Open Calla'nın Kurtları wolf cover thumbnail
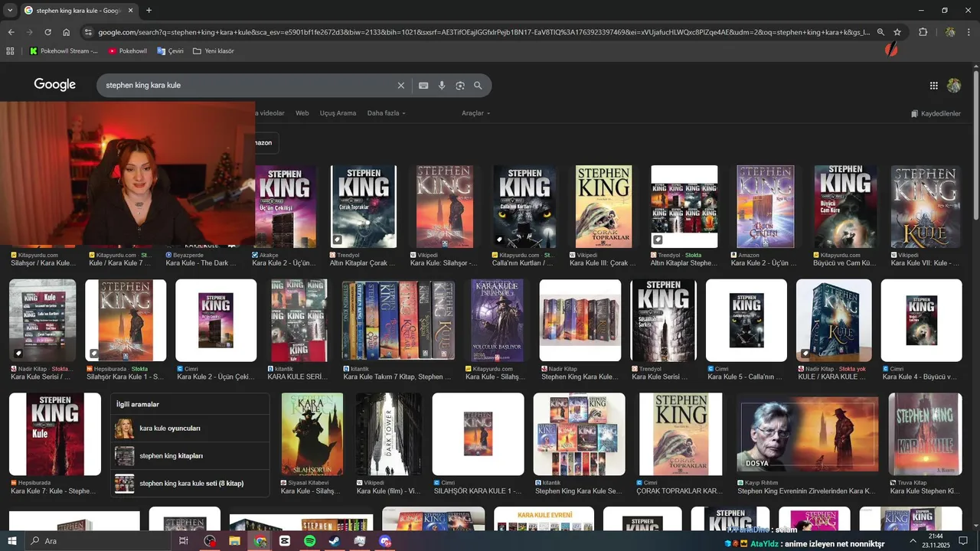This screenshot has width=980, height=551. [525, 207]
